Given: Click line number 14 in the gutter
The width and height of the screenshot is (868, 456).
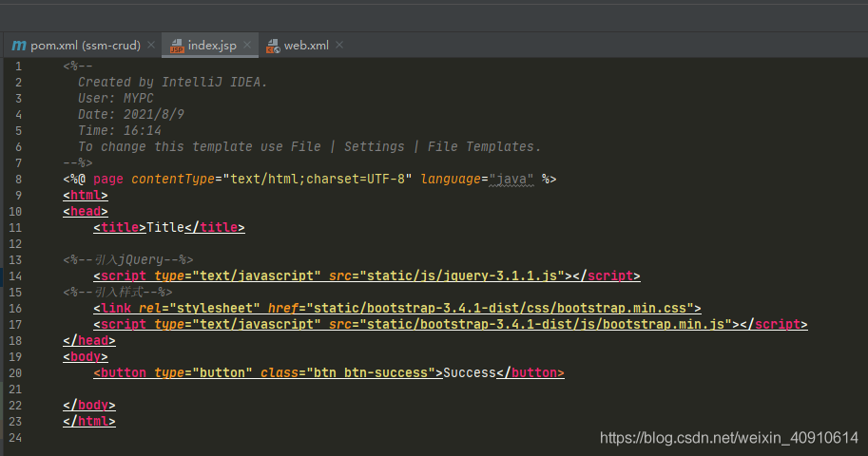Looking at the screenshot, I should (15, 276).
